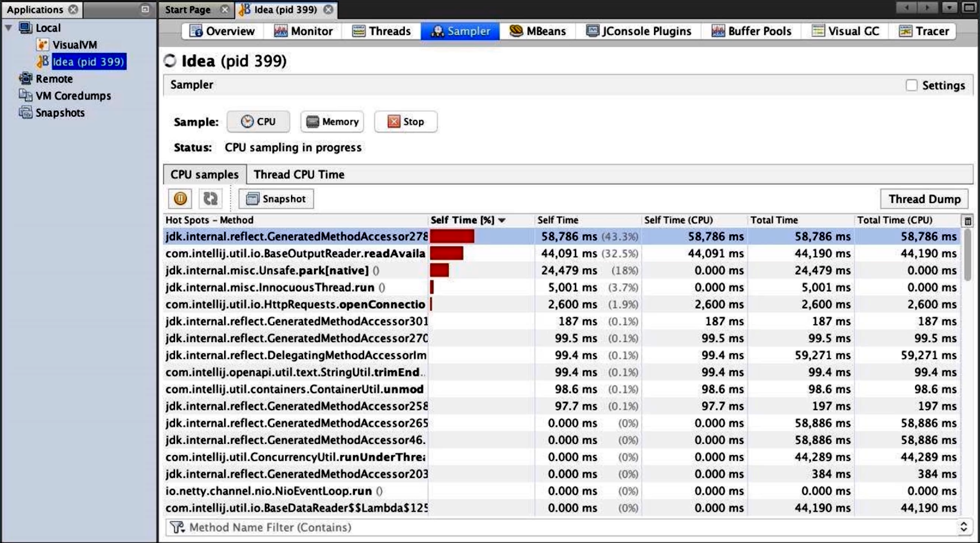The height and width of the screenshot is (543, 980).
Task: Sort by Total Time column header
Action: (801, 220)
